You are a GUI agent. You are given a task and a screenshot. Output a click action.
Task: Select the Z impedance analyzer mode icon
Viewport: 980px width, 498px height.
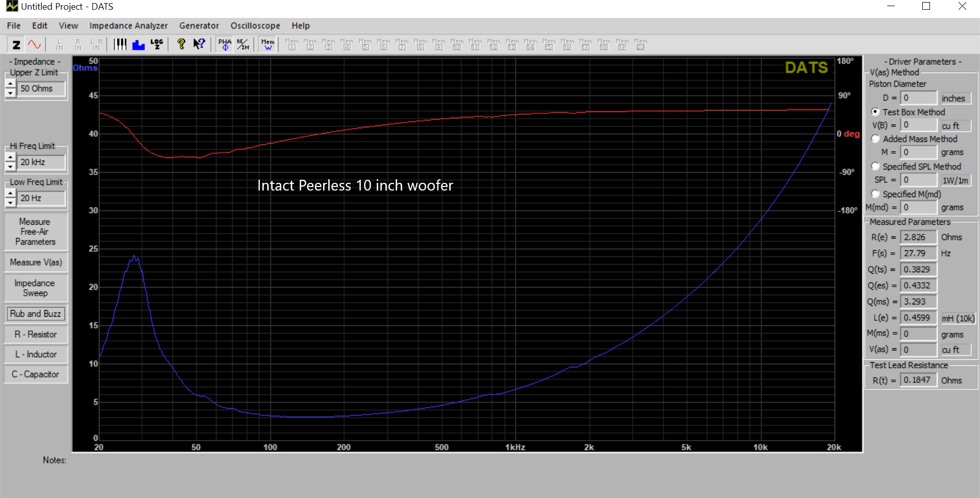pyautogui.click(x=16, y=44)
